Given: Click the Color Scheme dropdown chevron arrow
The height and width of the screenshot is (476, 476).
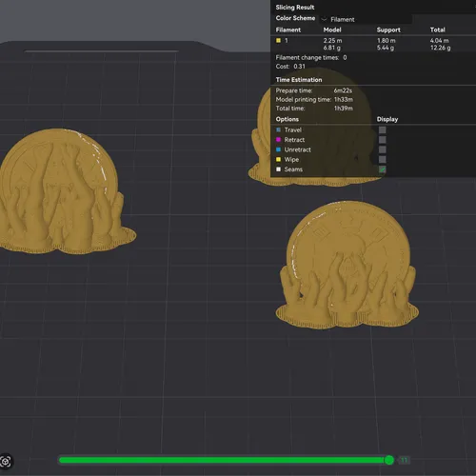Looking at the screenshot, I should click(x=324, y=19).
